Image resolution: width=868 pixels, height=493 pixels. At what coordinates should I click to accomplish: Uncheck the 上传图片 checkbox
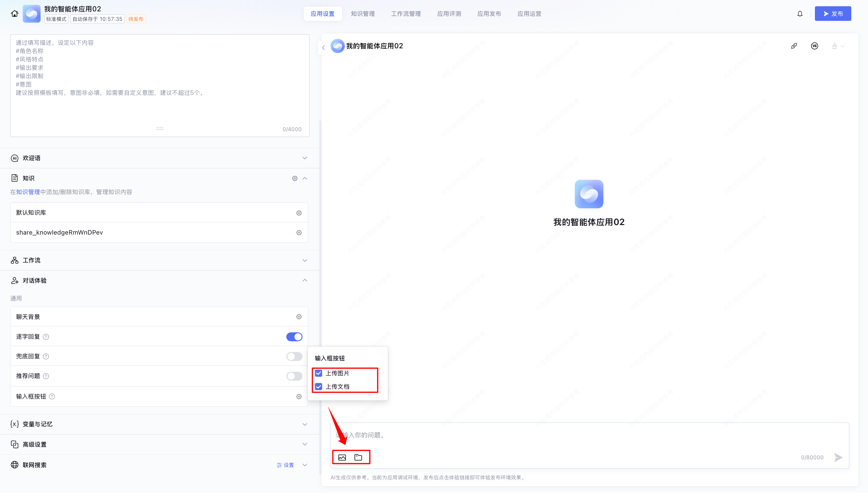319,373
